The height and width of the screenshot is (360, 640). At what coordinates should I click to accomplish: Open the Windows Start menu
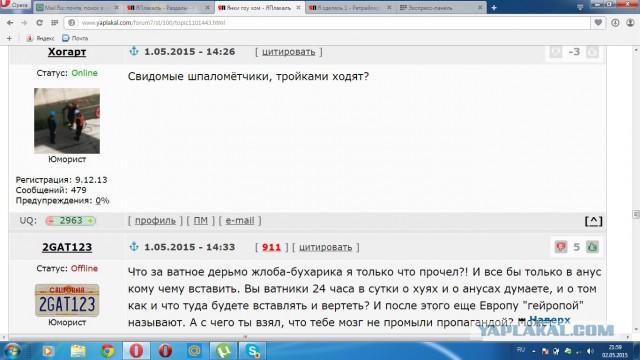tap(11, 351)
